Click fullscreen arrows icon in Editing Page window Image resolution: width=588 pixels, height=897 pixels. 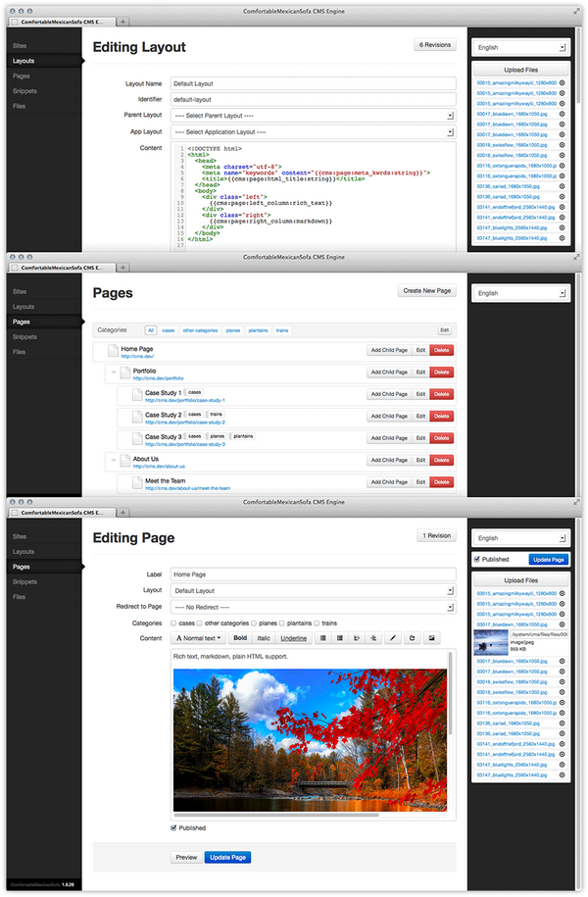pos(576,502)
